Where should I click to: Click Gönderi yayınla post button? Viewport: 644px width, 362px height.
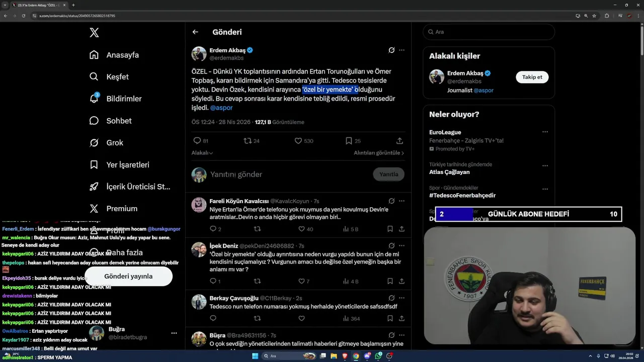(x=128, y=276)
